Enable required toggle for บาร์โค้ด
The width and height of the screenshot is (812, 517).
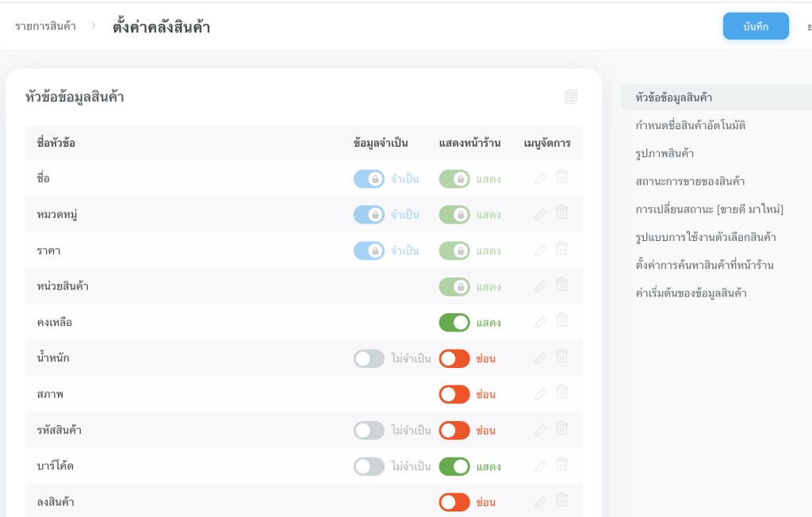pos(369,466)
